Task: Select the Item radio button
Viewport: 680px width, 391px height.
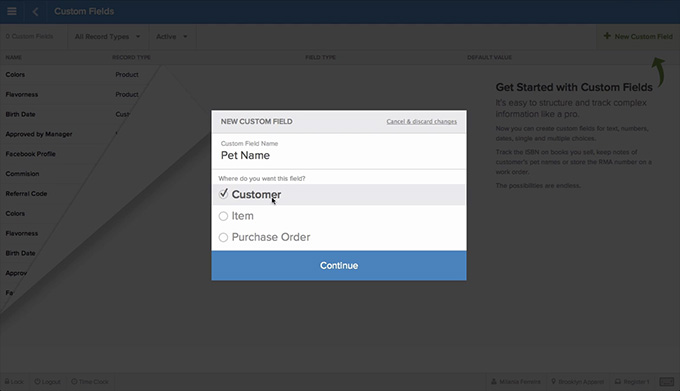Action: [223, 216]
